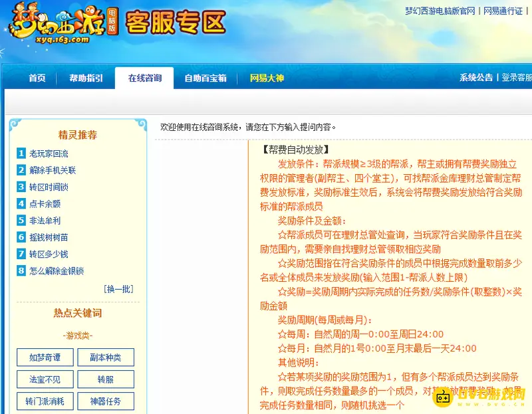The image size is (532, 414).
Task: Click keyword button 法宝不见
Action: click(45, 379)
